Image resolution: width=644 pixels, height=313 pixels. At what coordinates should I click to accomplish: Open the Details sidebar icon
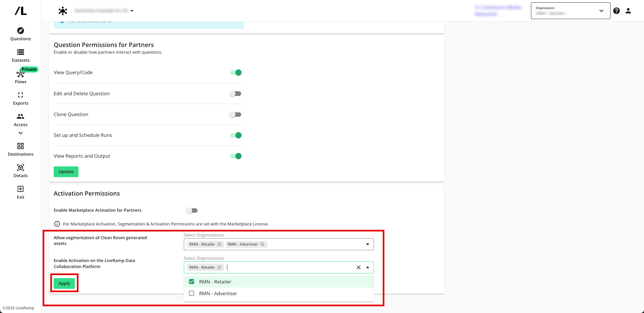(20, 168)
